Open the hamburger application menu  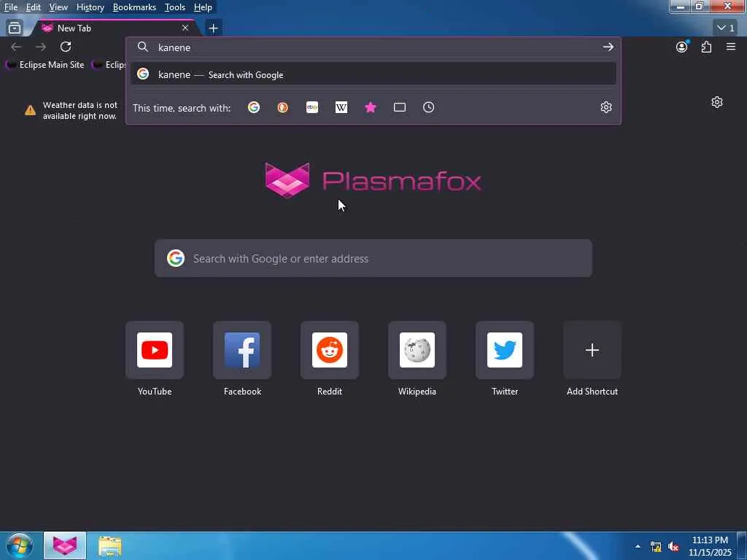(x=731, y=47)
